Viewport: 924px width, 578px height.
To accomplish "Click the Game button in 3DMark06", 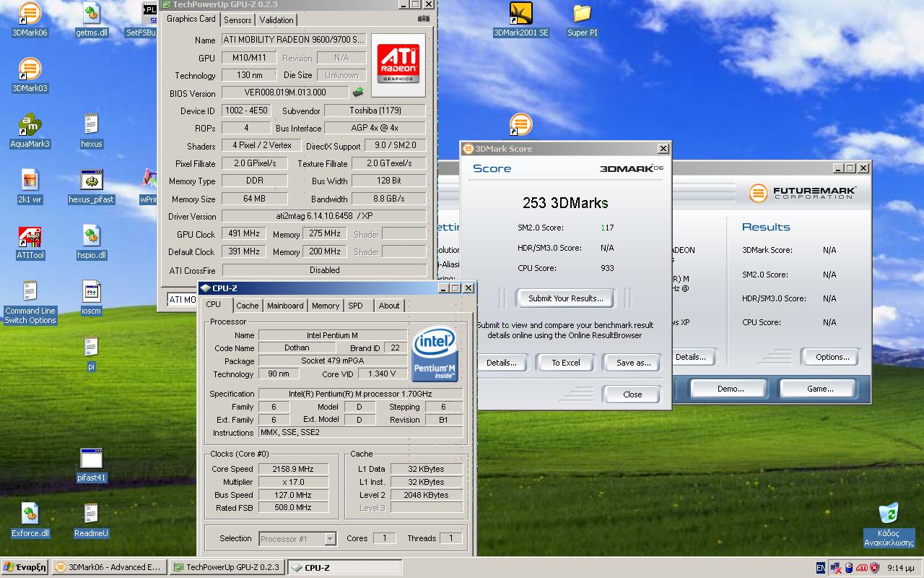I will click(820, 389).
